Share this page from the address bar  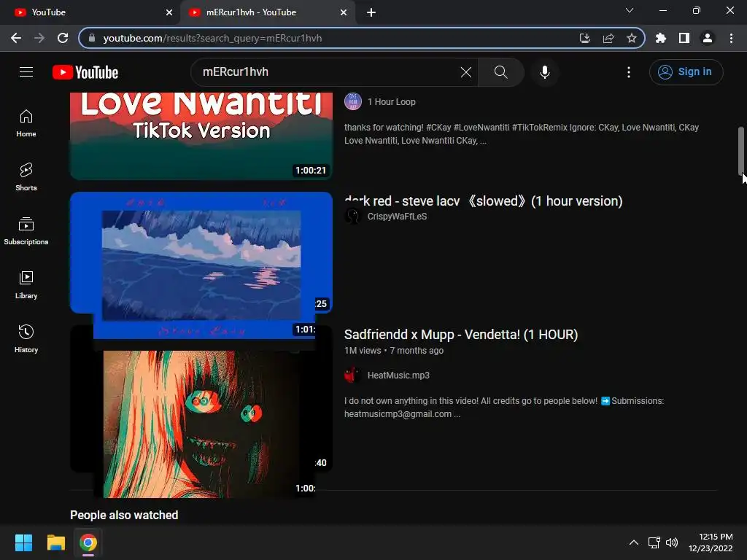tap(608, 38)
